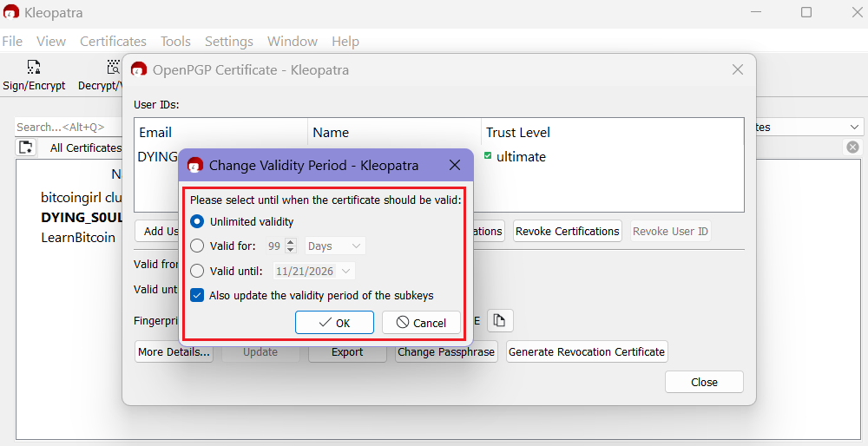
Task: Click the More Details button
Action: [174, 352]
